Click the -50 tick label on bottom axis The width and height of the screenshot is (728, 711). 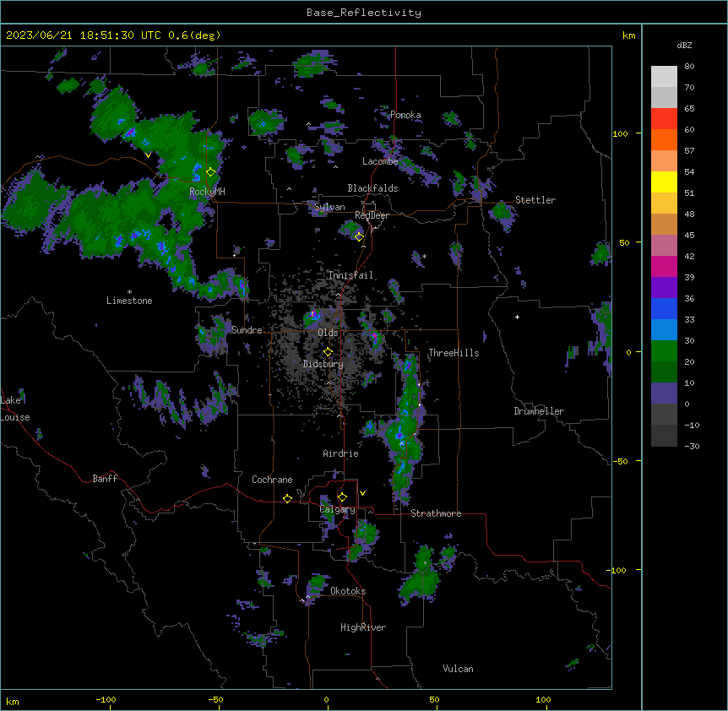215,699
